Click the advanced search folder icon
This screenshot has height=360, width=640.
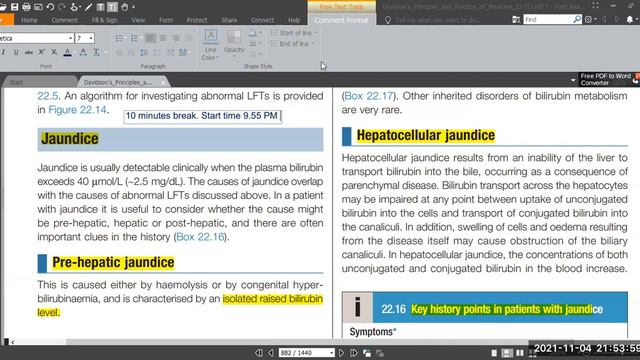516,19
